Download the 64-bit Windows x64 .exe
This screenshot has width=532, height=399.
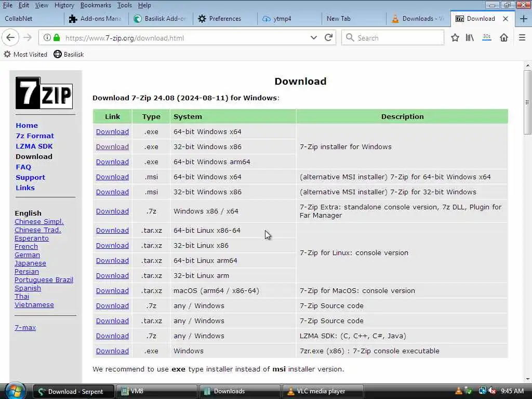coord(112,131)
